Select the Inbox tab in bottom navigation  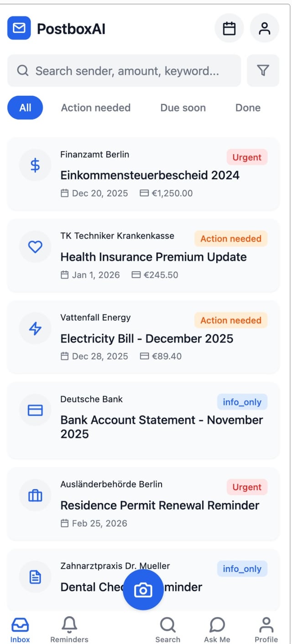click(x=20, y=629)
